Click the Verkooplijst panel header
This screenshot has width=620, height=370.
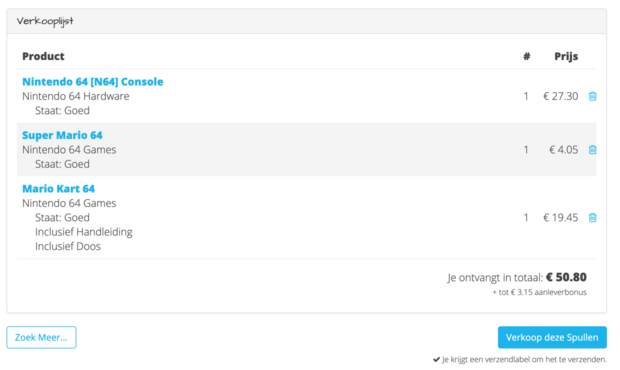306,21
